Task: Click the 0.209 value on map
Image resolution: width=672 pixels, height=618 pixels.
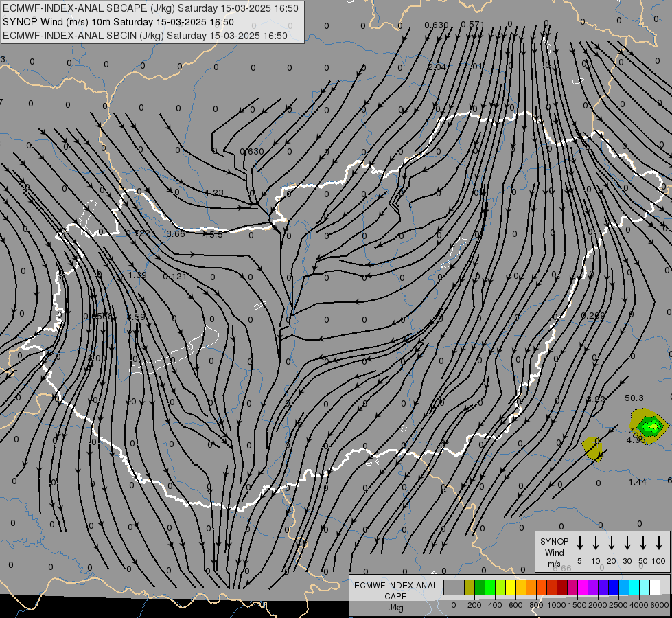Action: click(593, 316)
